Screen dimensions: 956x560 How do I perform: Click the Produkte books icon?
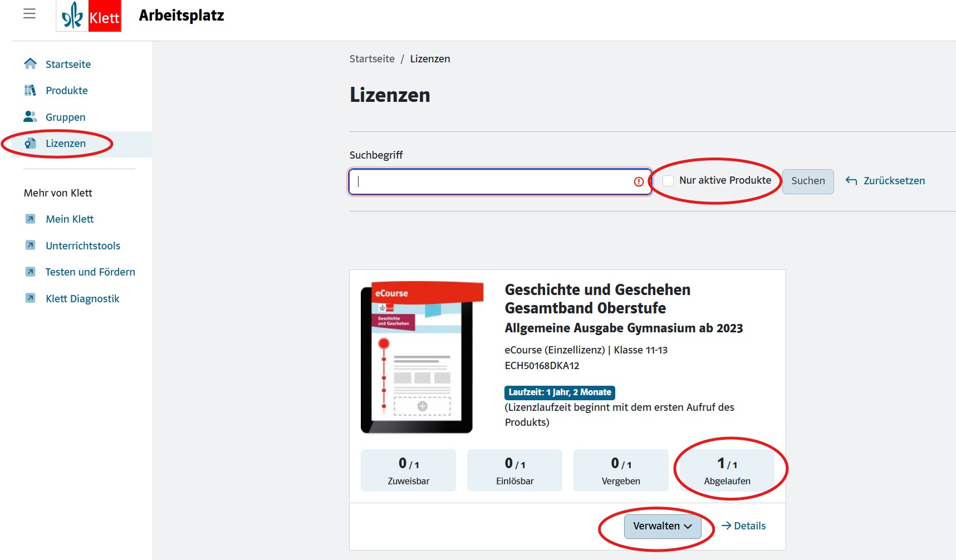click(x=31, y=90)
